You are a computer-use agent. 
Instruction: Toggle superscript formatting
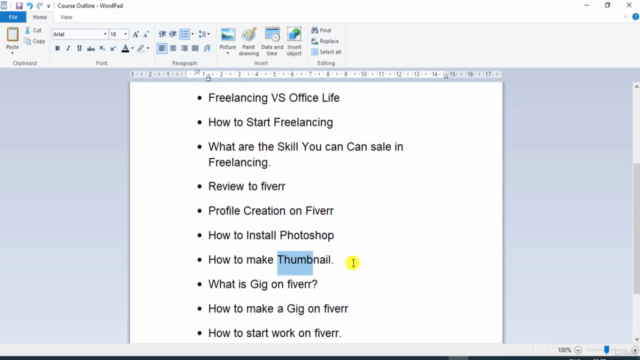[x=113, y=49]
